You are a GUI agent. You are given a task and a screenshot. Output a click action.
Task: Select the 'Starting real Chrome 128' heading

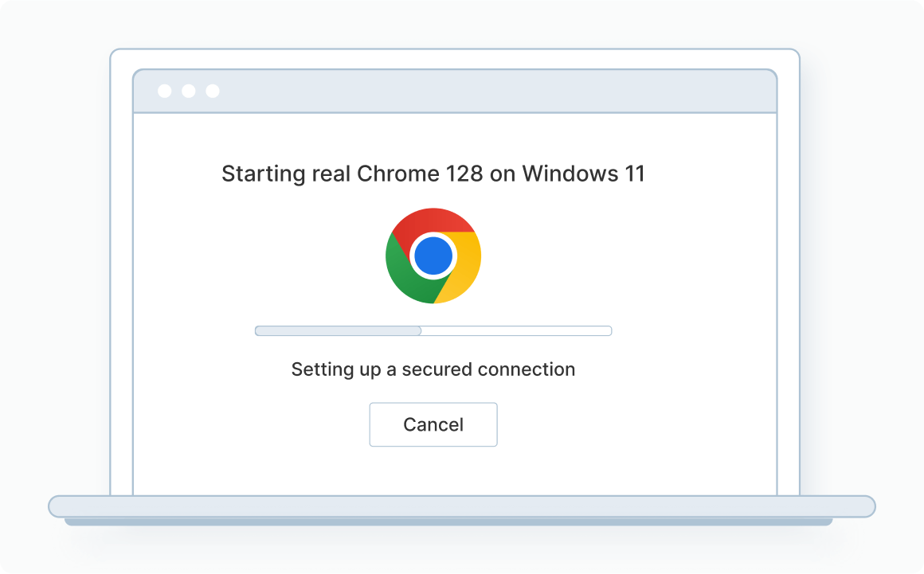[x=433, y=174]
